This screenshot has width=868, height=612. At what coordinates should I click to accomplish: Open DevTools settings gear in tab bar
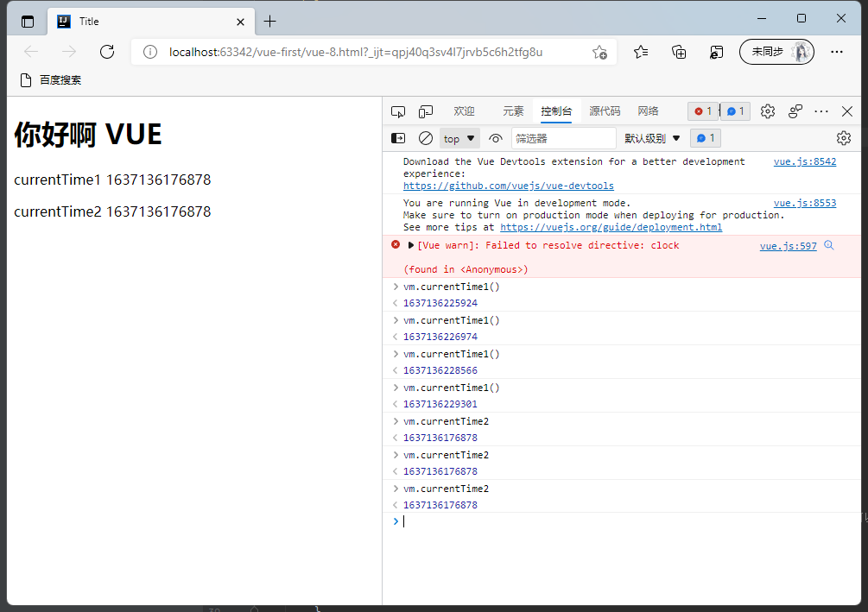point(767,111)
